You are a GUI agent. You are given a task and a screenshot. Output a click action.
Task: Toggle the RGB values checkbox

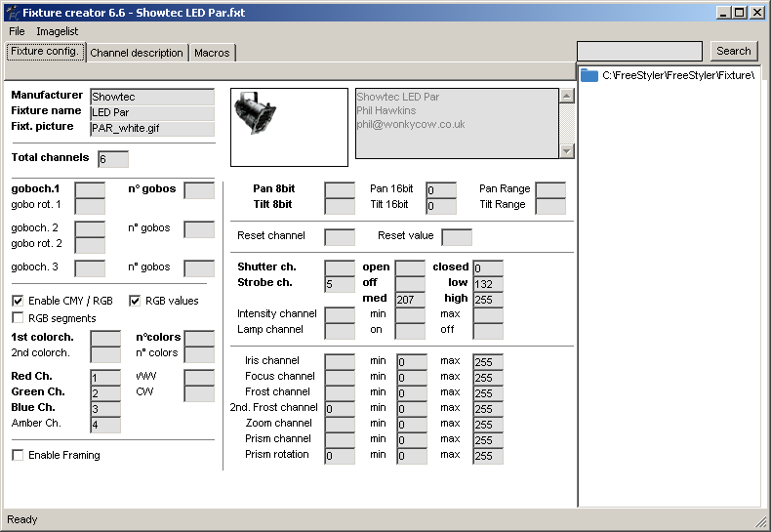tap(135, 301)
